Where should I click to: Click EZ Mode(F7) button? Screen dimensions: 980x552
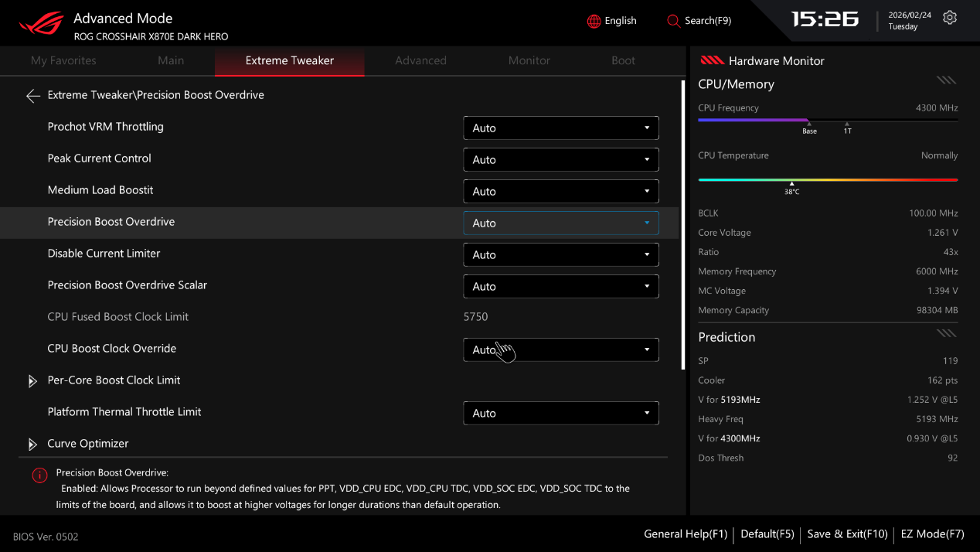932,534
